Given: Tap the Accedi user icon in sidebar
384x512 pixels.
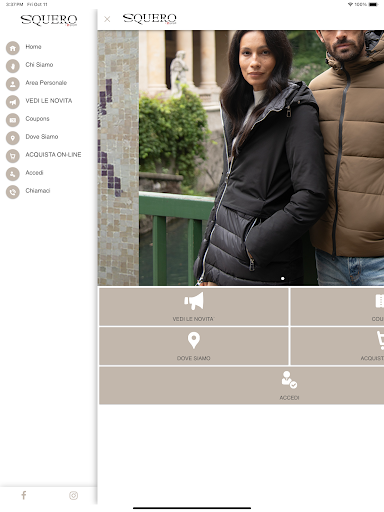Looking at the screenshot, I should 13,174.
